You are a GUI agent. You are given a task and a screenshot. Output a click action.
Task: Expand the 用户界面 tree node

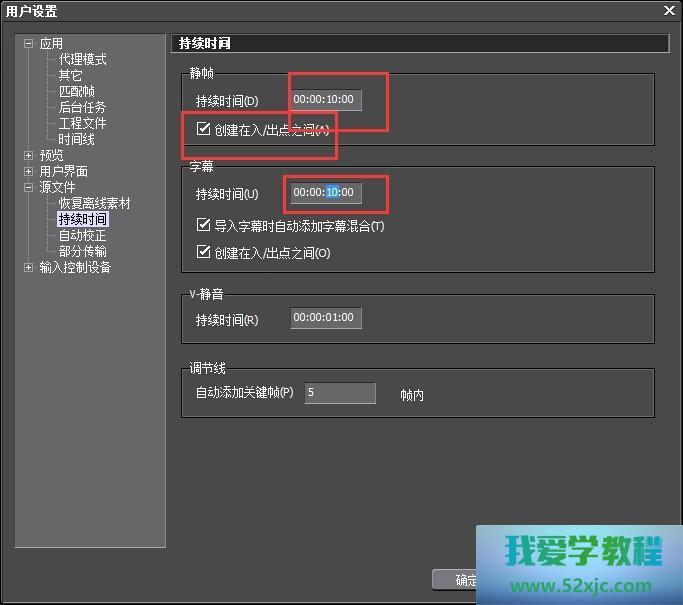29,172
